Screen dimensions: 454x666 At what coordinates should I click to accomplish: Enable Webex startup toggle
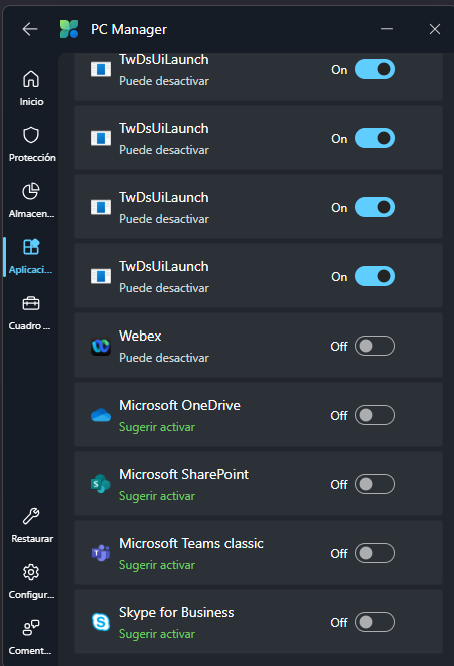[x=375, y=346]
